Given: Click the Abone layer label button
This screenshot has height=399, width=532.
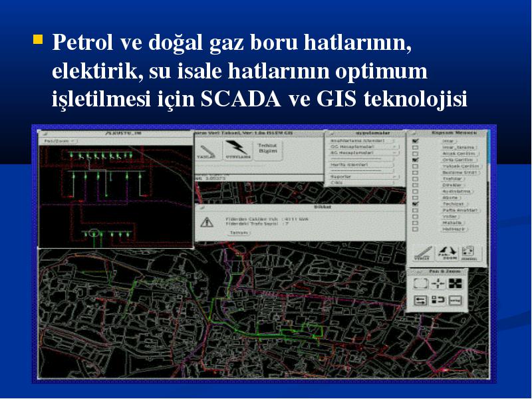Looking at the screenshot, I should click(x=450, y=198).
